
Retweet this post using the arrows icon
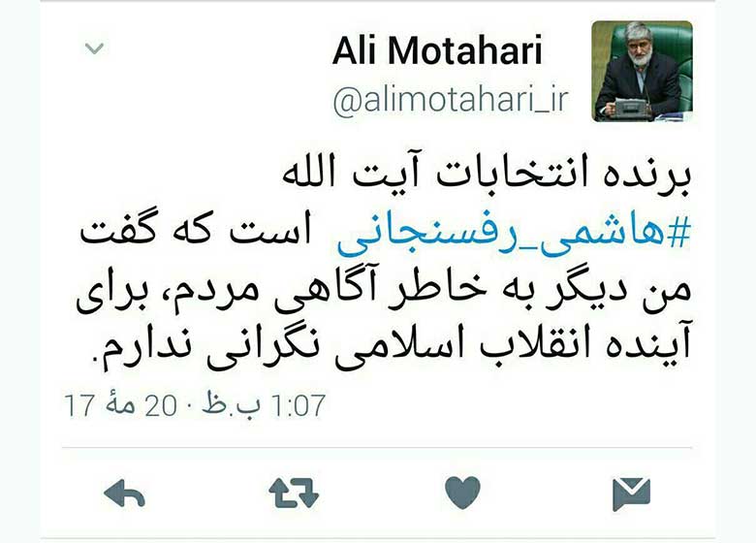(x=294, y=493)
